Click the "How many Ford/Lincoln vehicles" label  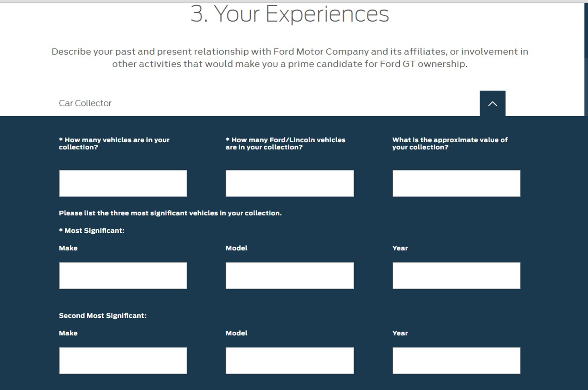click(x=285, y=143)
